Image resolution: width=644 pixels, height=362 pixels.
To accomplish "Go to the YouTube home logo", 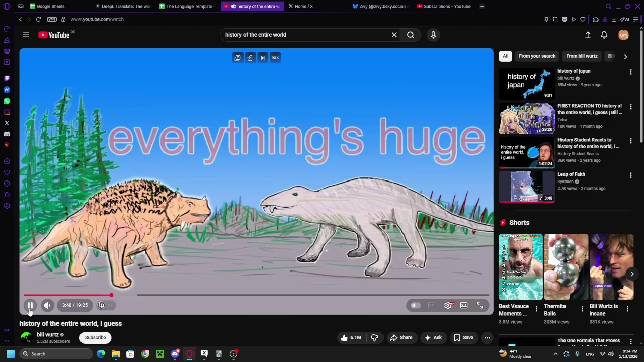I will point(54,35).
